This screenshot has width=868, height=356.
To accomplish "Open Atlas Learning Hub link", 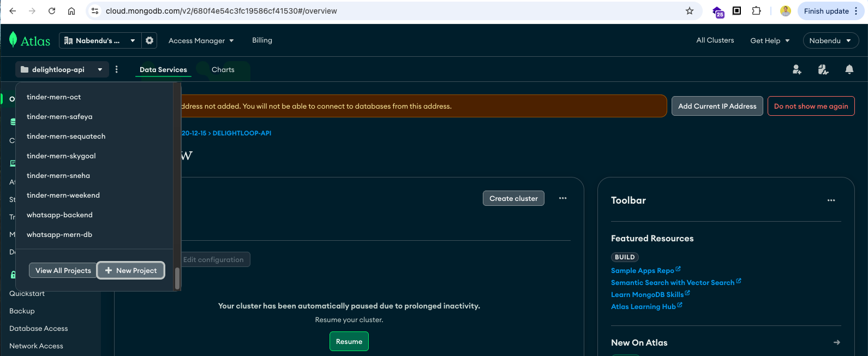I will click(x=646, y=306).
